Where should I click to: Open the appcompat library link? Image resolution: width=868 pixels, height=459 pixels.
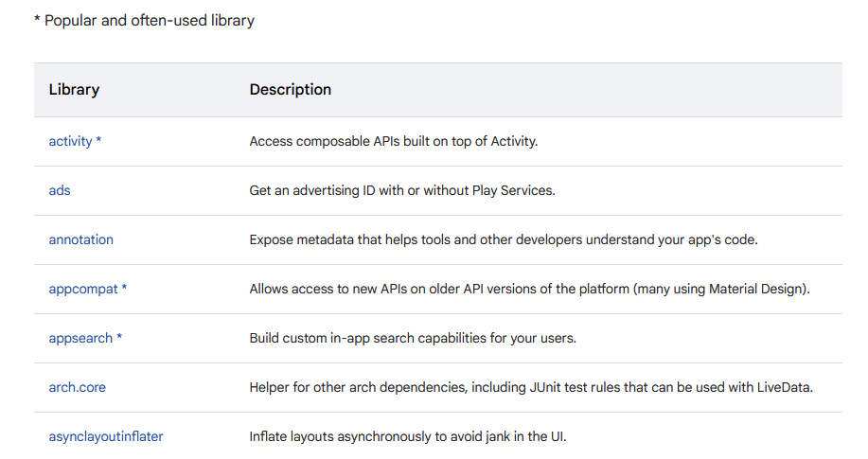pyautogui.click(x=83, y=289)
